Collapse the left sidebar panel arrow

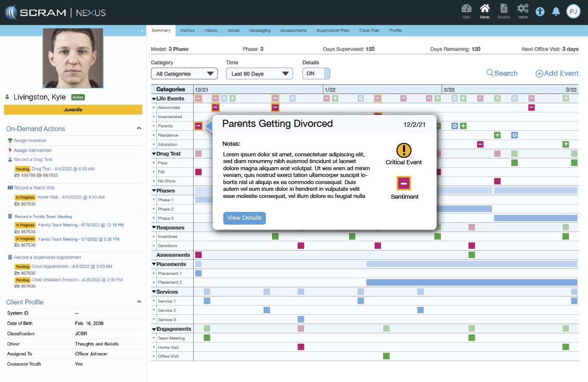pyautogui.click(x=142, y=31)
